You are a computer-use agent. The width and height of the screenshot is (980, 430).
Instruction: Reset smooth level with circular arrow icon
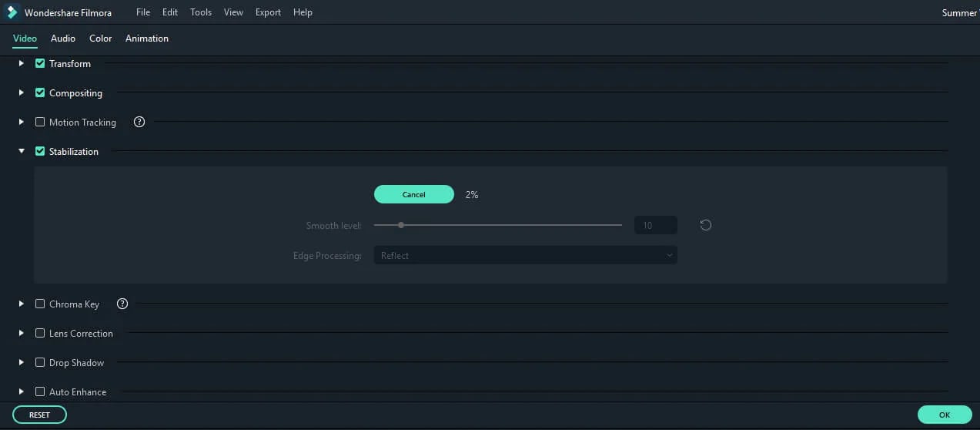tap(705, 225)
